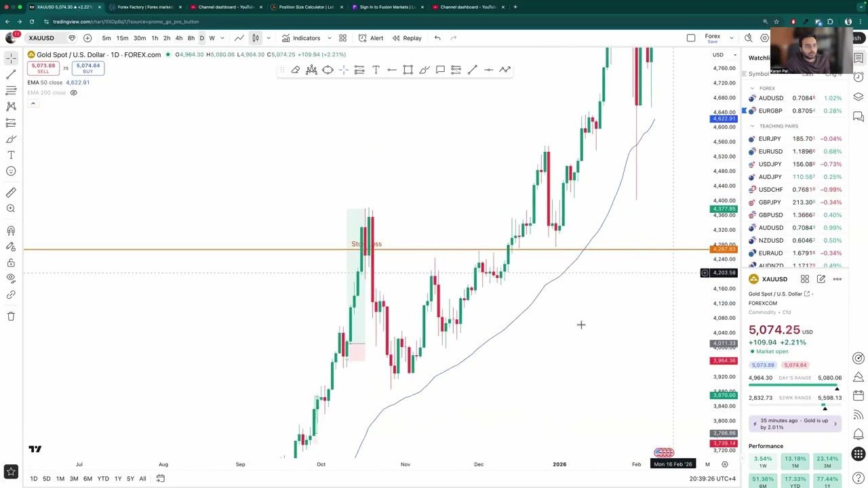Undo last chart action

(x=437, y=38)
